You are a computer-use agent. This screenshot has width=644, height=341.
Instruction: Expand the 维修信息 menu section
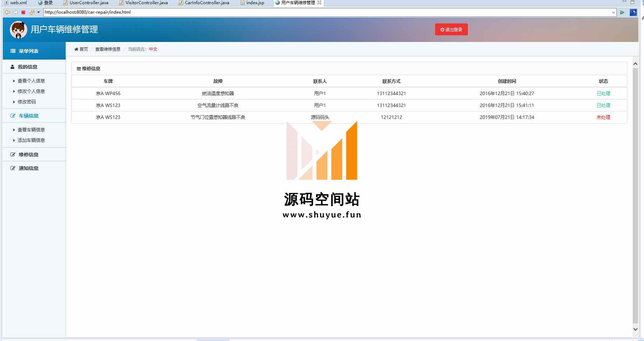34,155
